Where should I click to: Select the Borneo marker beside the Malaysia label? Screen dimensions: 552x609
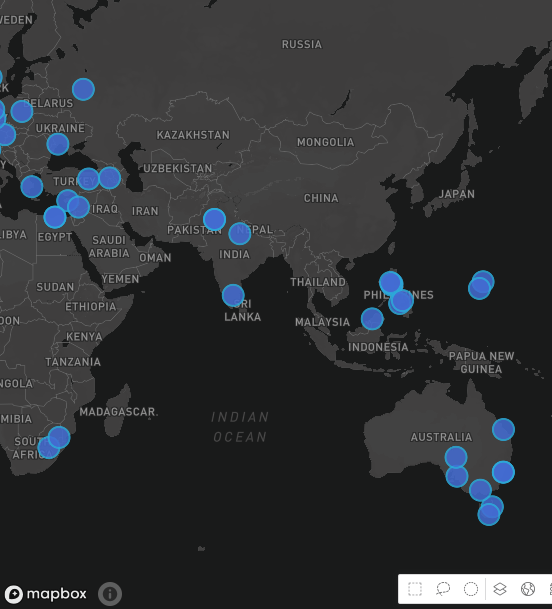[372, 318]
